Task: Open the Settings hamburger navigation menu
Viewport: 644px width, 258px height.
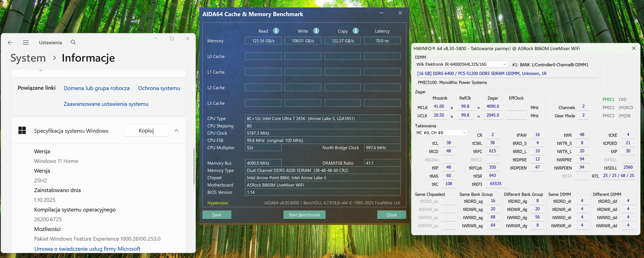Action: point(26,43)
